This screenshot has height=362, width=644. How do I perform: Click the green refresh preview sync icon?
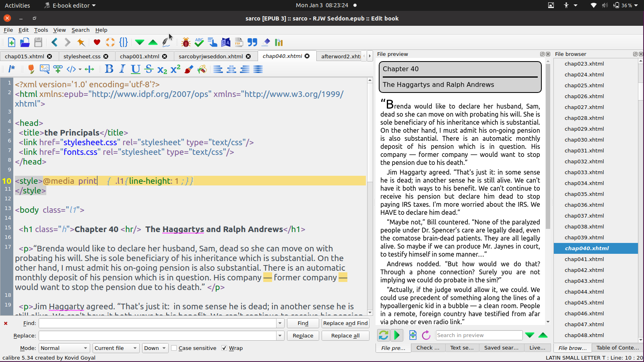[383, 335]
